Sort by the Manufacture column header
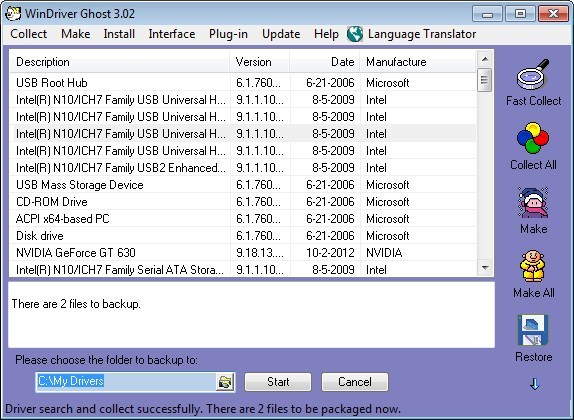This screenshot has width=574, height=420. pos(418,62)
